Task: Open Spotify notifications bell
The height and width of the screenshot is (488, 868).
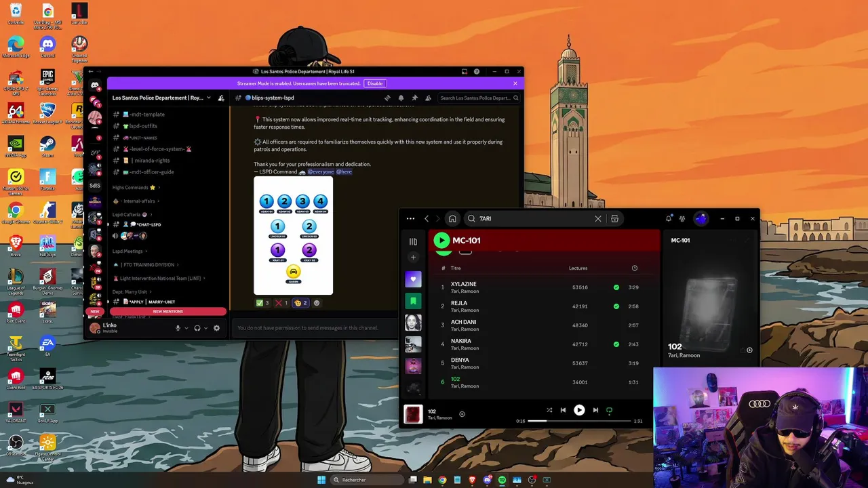Action: point(669,218)
